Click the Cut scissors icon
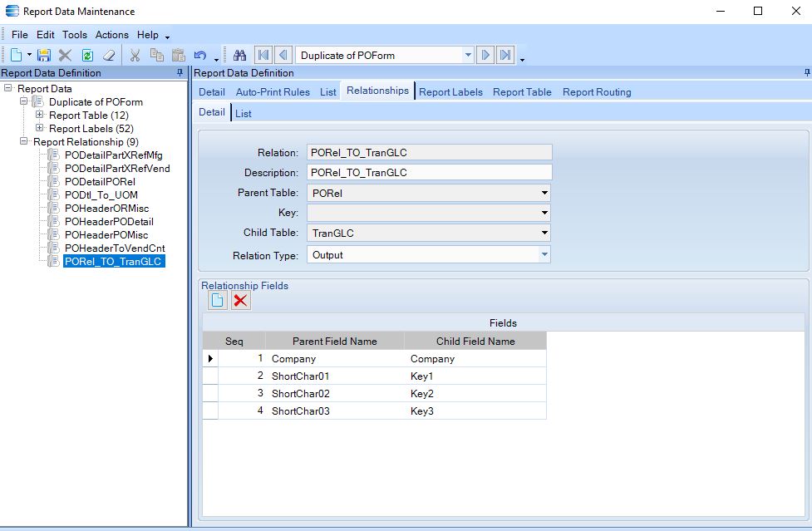The image size is (812, 531). pyautogui.click(x=135, y=55)
